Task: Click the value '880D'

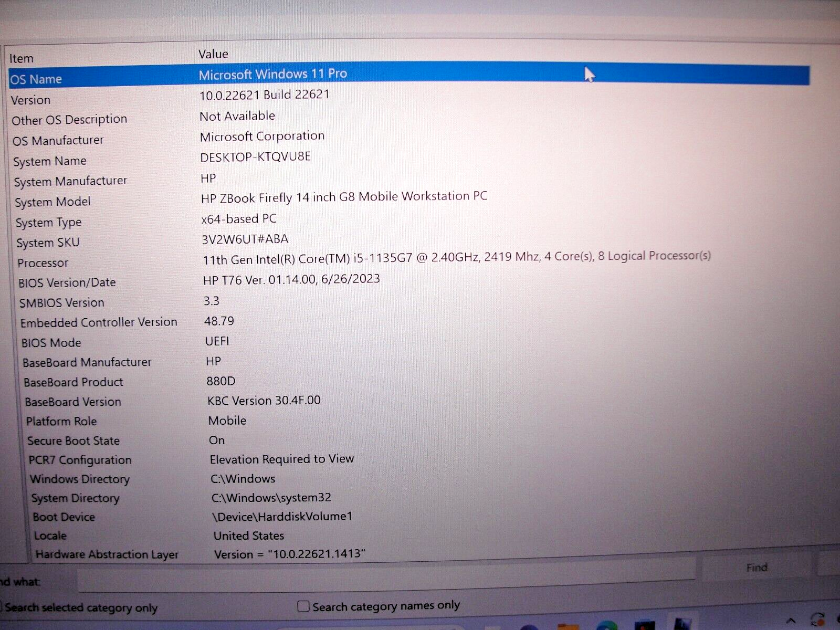Action: pos(221,381)
